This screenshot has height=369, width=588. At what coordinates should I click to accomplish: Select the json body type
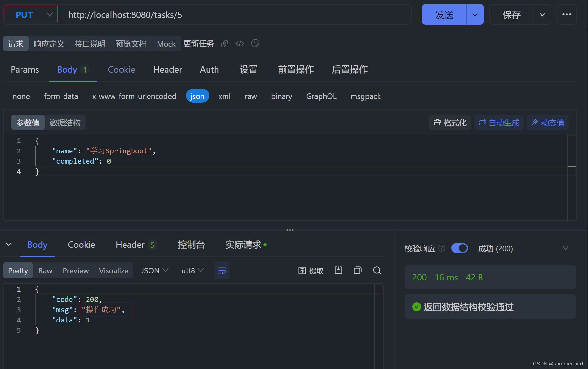[197, 96]
